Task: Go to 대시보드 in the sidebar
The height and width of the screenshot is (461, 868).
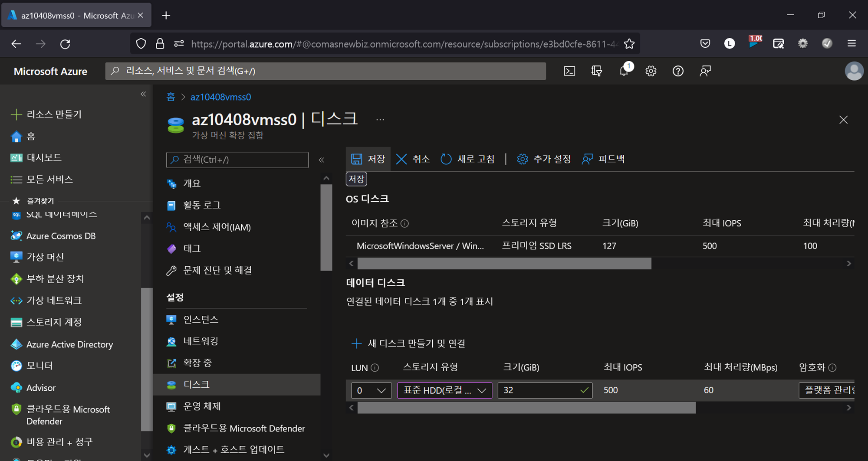Action: (44, 157)
